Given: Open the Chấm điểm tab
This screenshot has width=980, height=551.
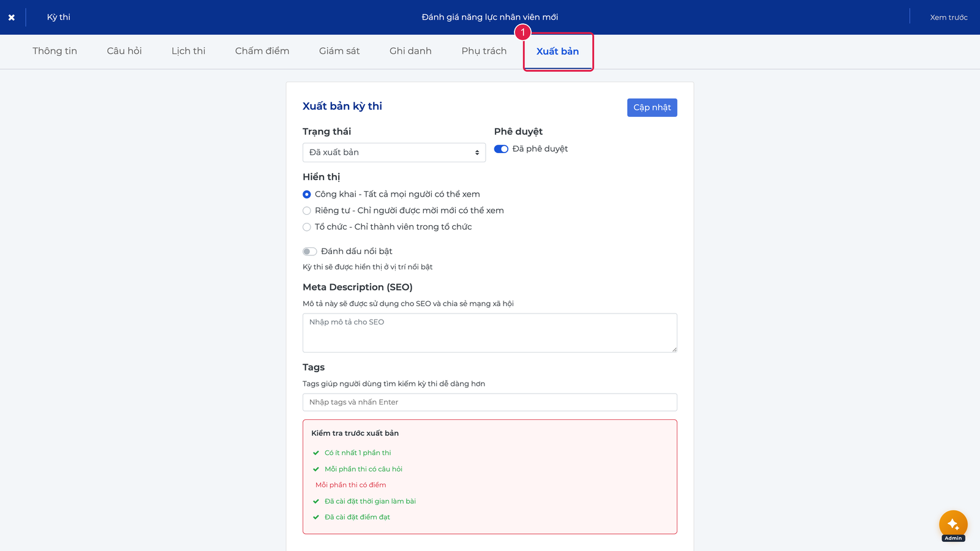Looking at the screenshot, I should pyautogui.click(x=262, y=51).
